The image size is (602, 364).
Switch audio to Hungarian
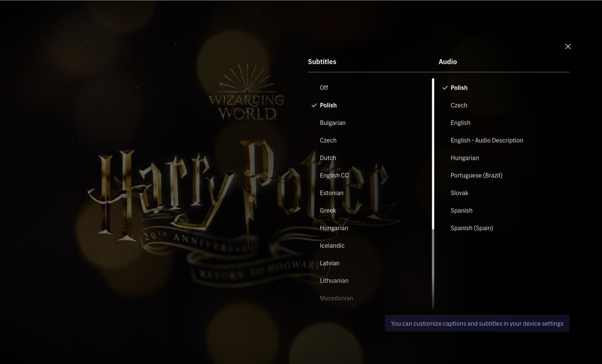[x=465, y=158]
